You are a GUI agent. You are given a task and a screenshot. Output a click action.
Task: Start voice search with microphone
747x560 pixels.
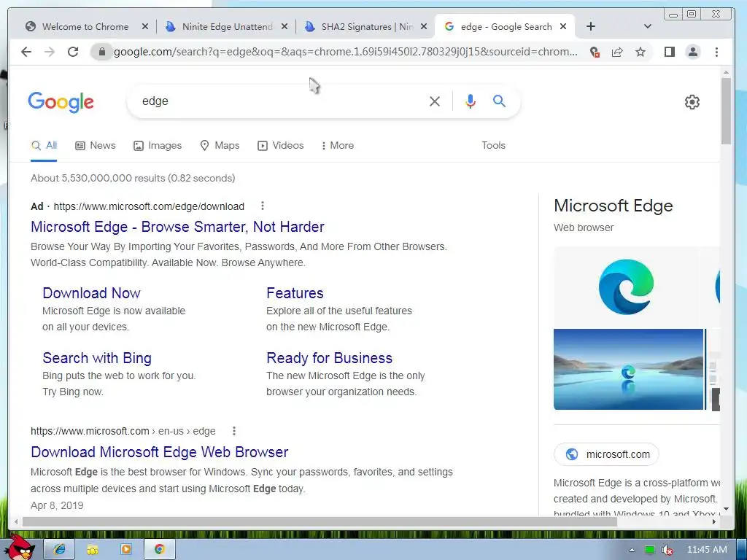click(471, 101)
